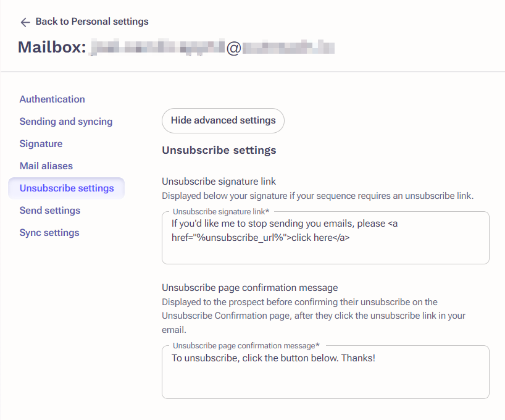Hide advanced settings via the button
The width and height of the screenshot is (505, 420).
(223, 120)
